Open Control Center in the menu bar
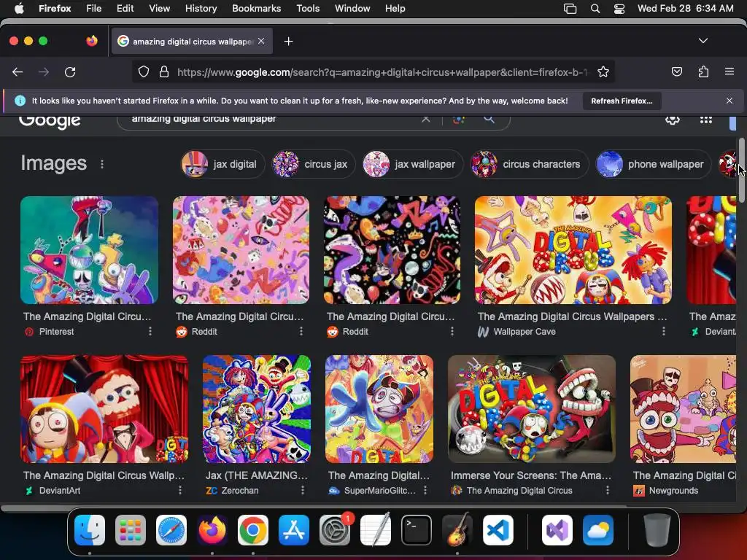Viewport: 747px width, 560px height. 619,9
